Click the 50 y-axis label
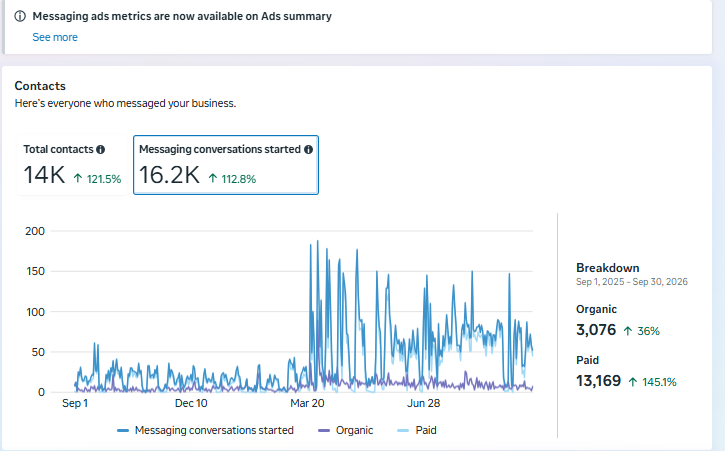 click(x=38, y=352)
